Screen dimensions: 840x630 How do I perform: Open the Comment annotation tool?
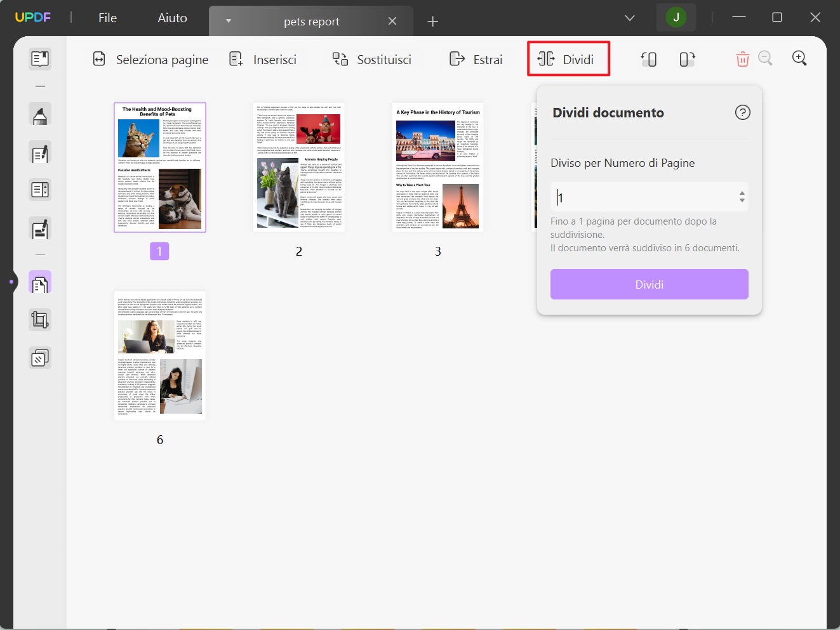(40, 114)
